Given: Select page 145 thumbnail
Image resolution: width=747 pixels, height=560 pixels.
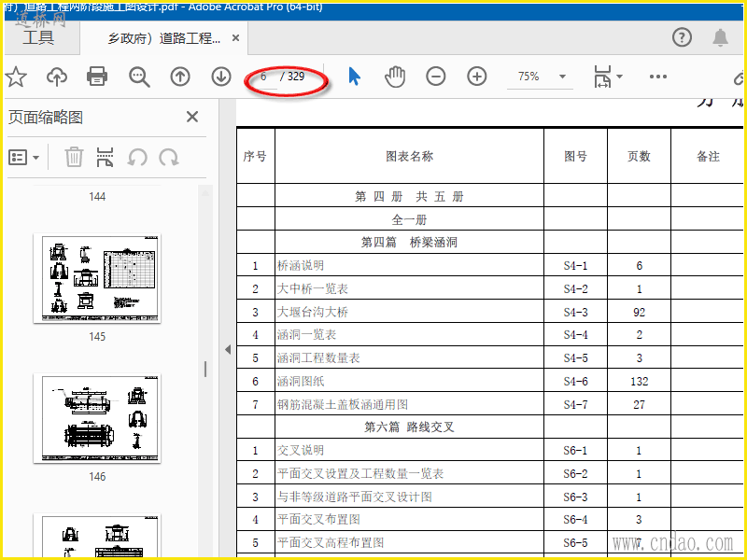Looking at the screenshot, I should 97,278.
